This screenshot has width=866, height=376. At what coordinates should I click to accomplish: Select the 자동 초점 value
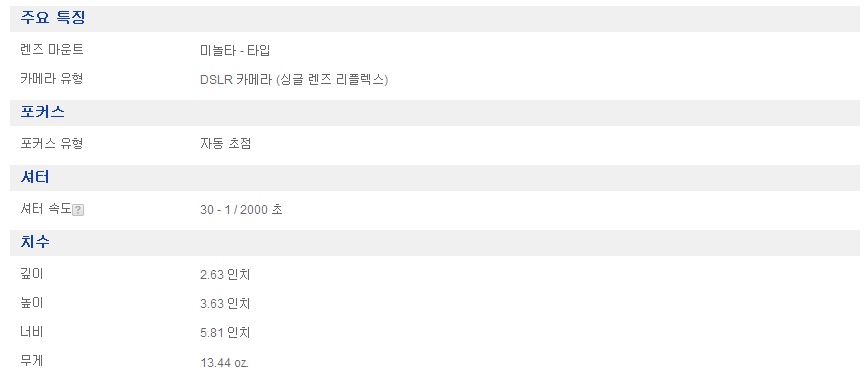pyautogui.click(x=225, y=144)
